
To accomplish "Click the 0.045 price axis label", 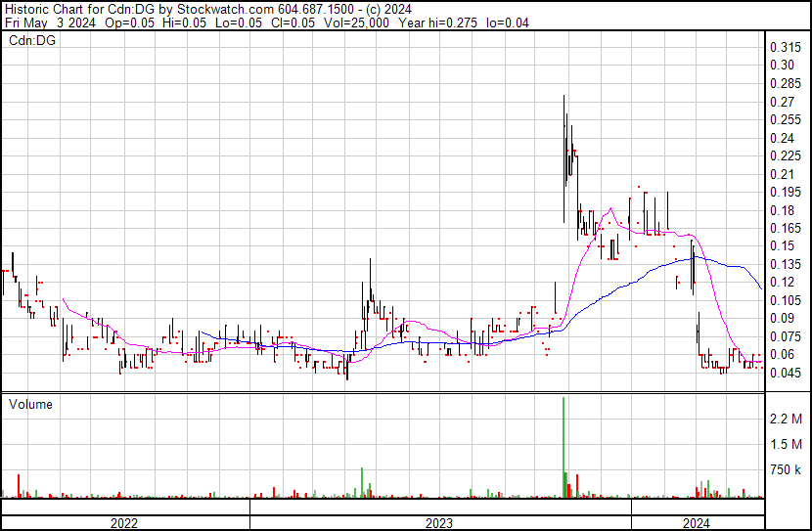I will [786, 373].
